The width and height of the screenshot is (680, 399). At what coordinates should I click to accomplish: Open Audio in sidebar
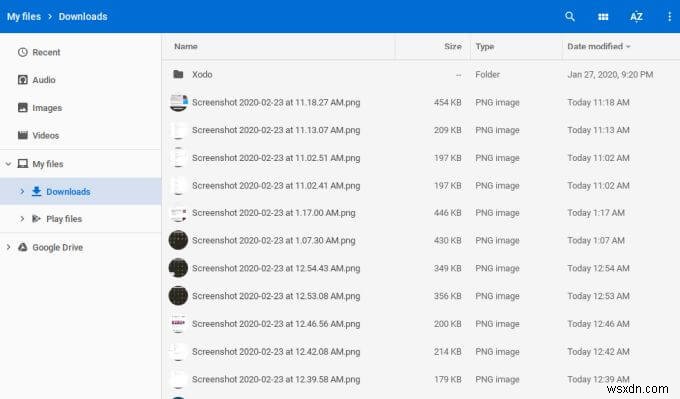(x=44, y=80)
